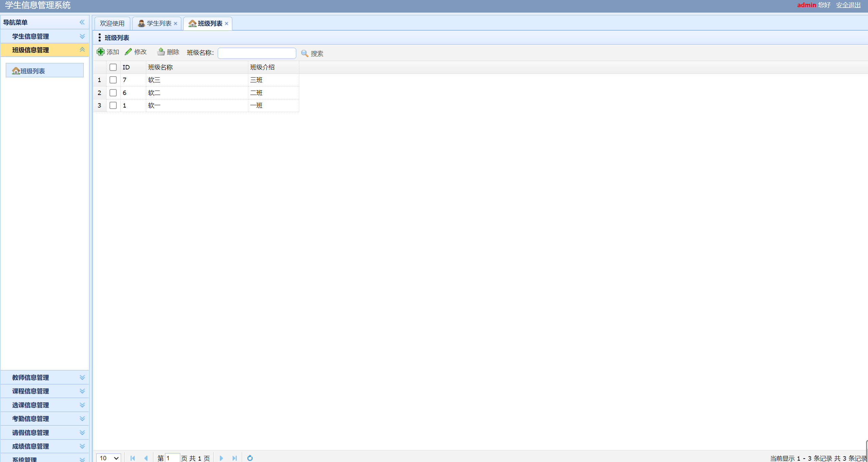
Task: Open 班级列表 in the sidebar tree
Action: point(45,71)
